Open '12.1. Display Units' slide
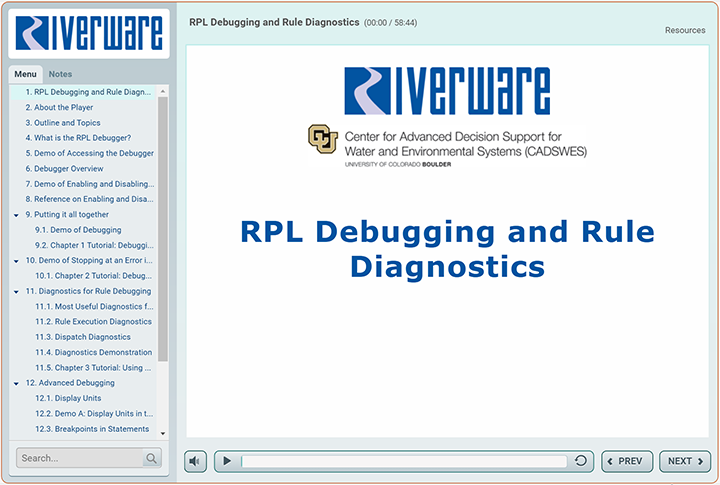This screenshot has height=485, width=720. coord(68,398)
